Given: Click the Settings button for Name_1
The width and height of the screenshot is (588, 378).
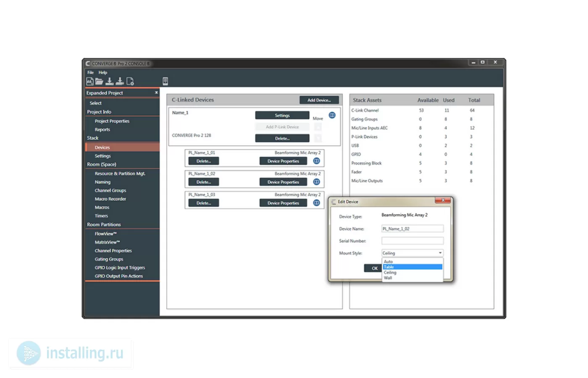Looking at the screenshot, I should coord(282,115).
